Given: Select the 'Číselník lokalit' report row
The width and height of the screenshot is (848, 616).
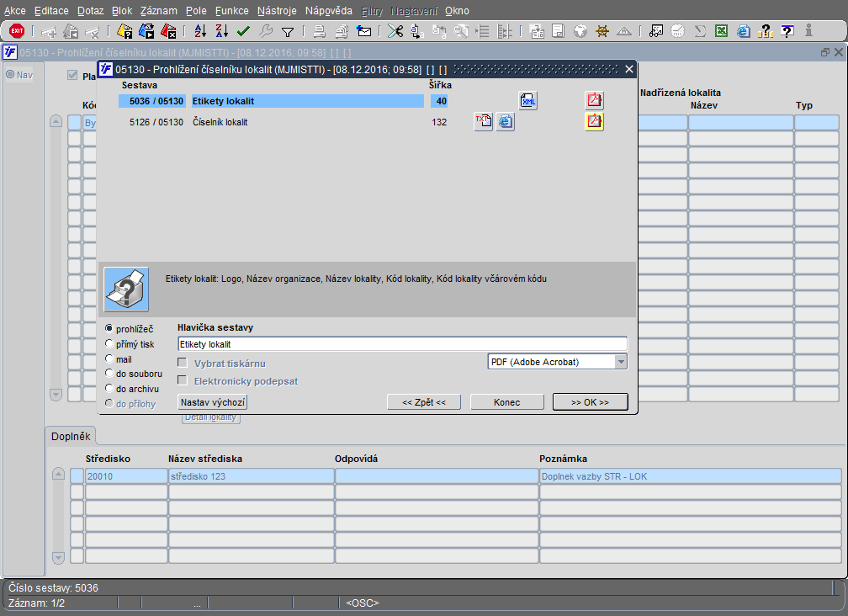Looking at the screenshot, I should pyautogui.click(x=220, y=122).
